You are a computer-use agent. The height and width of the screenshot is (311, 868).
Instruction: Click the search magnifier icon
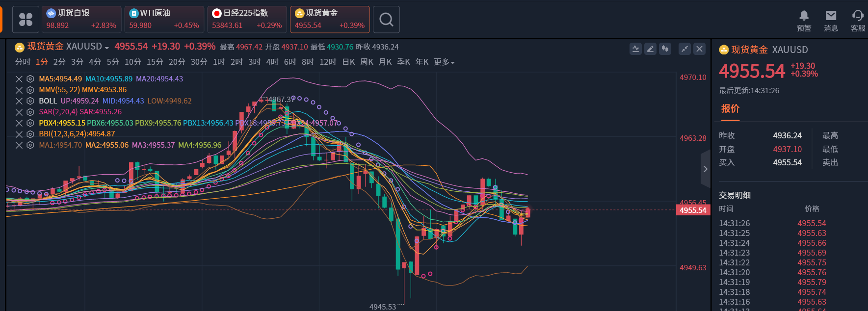(386, 20)
